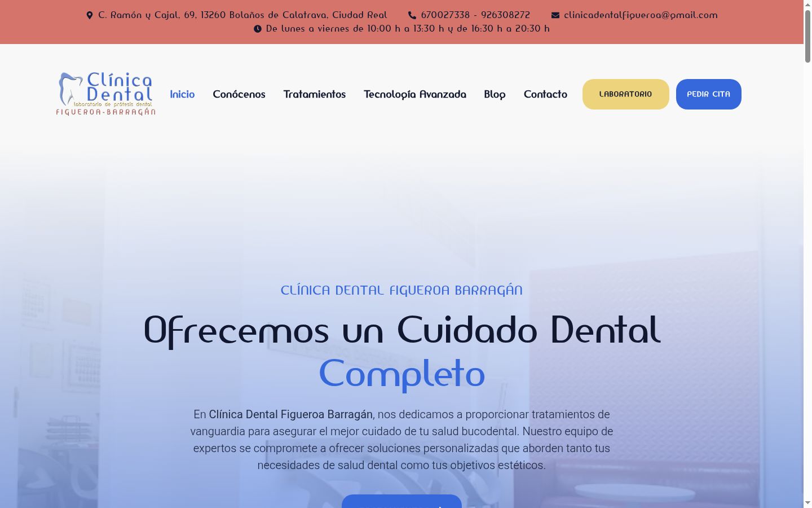Click the scrollbar down arrow

click(x=807, y=503)
